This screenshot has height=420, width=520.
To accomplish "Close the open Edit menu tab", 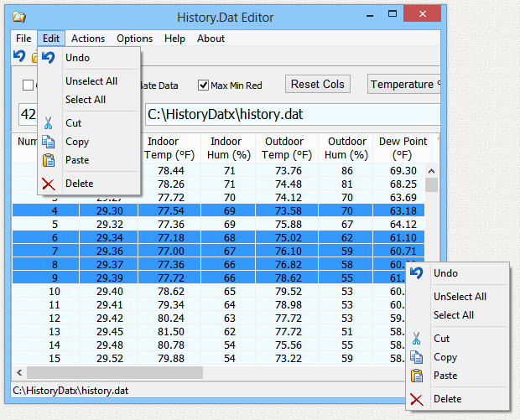I will 51,39.
